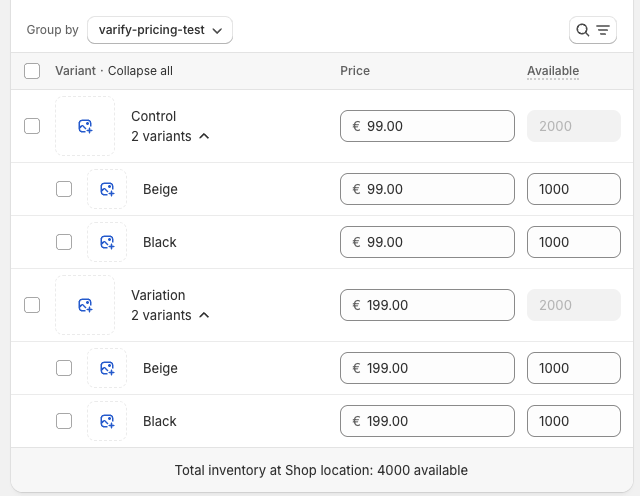Edit Variation Beige price 199.00 field
The width and height of the screenshot is (640, 496).
click(x=427, y=368)
